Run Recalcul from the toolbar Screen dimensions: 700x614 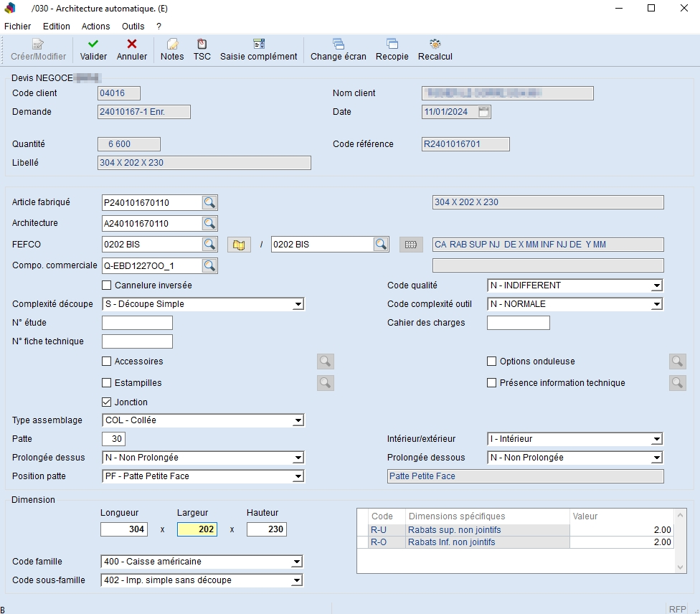435,44
